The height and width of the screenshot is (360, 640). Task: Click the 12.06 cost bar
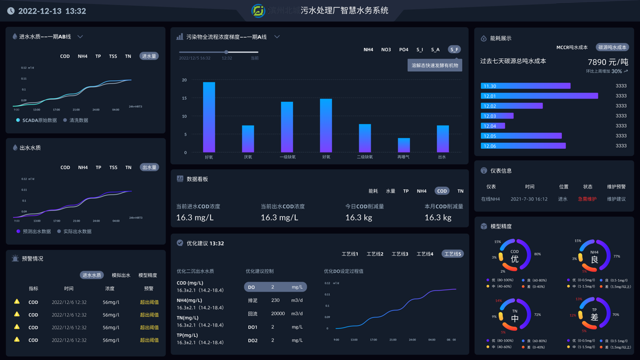523,146
